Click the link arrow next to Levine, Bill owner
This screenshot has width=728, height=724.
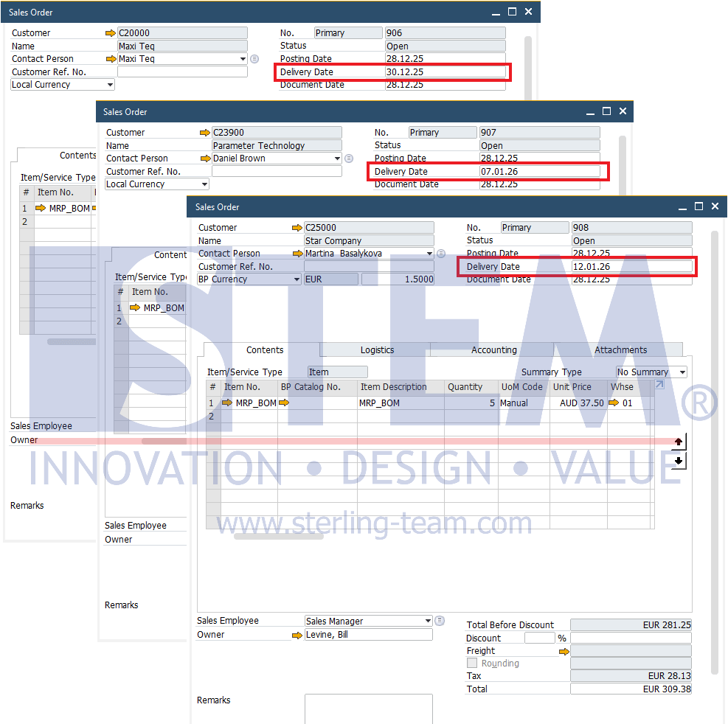(x=298, y=635)
